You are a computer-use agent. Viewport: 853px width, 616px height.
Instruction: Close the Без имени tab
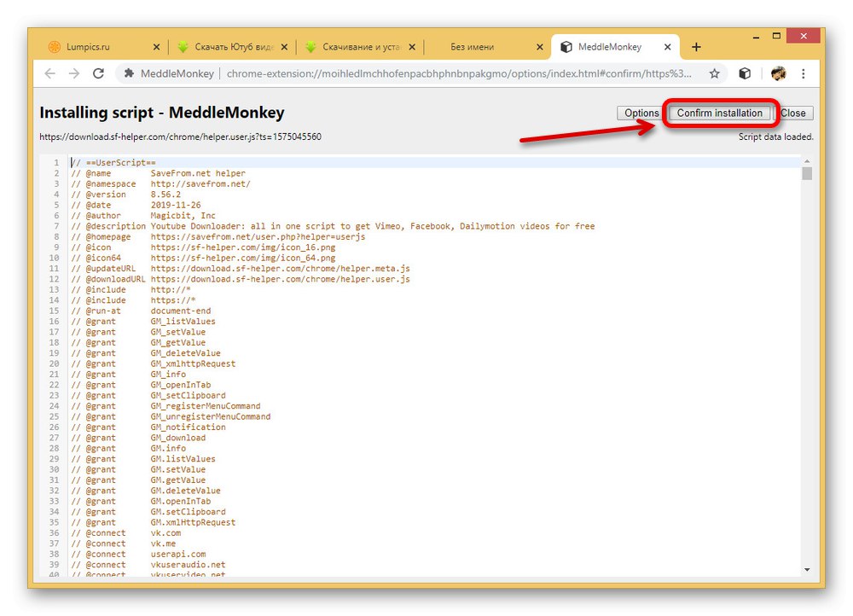pos(540,47)
